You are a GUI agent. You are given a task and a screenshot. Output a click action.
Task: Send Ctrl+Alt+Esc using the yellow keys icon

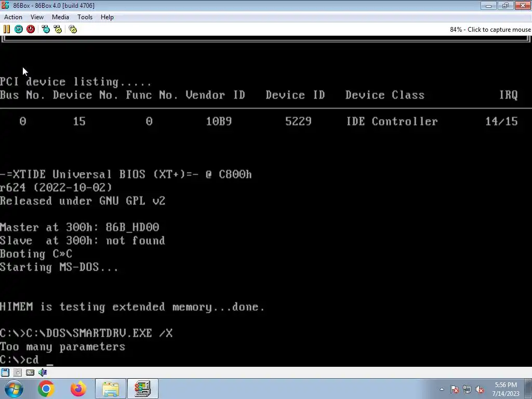(x=58, y=29)
